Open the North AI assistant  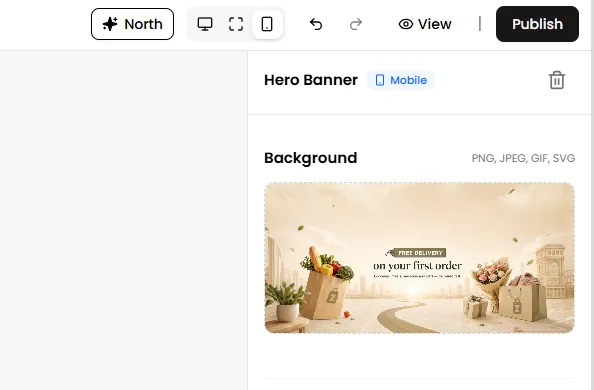coord(132,24)
